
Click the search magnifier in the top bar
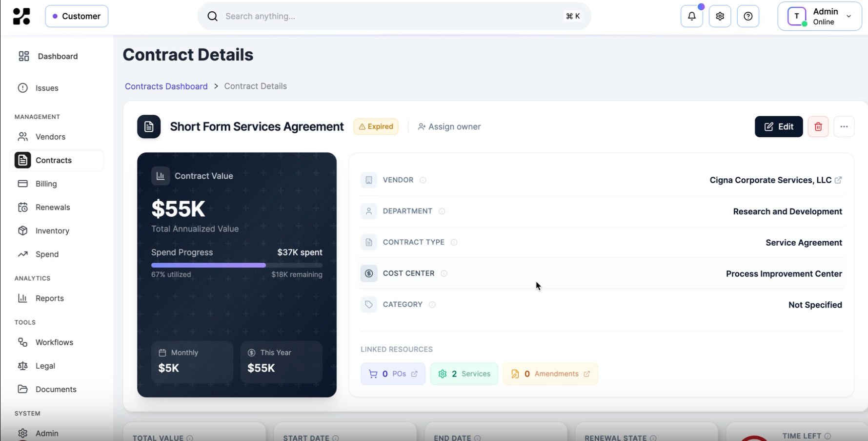(212, 16)
